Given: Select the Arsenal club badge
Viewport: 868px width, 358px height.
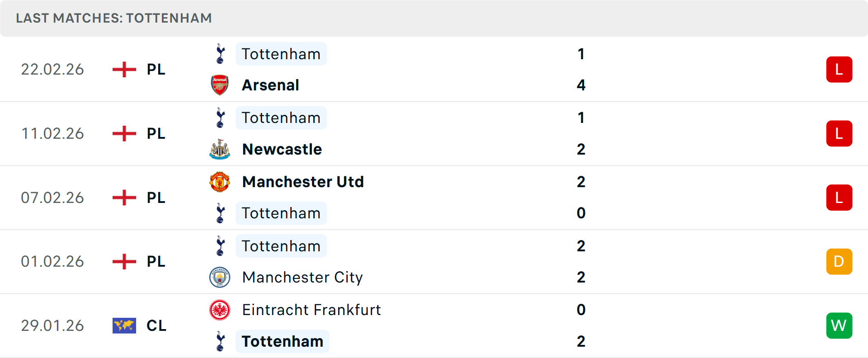Looking at the screenshot, I should coord(220,85).
